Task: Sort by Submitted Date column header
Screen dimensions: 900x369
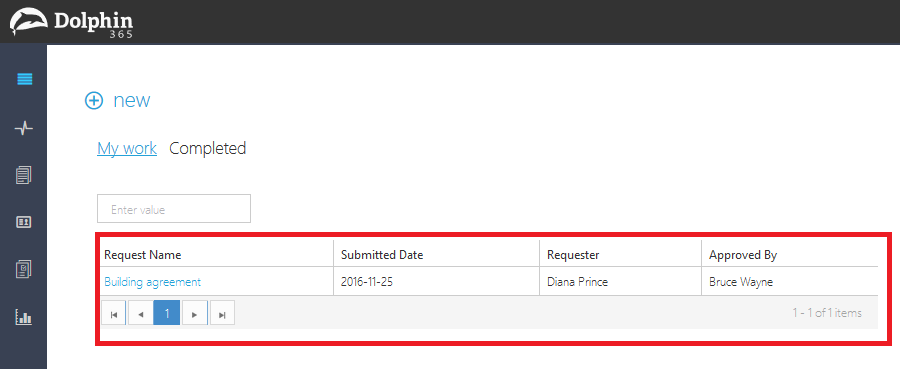Action: [437, 255]
